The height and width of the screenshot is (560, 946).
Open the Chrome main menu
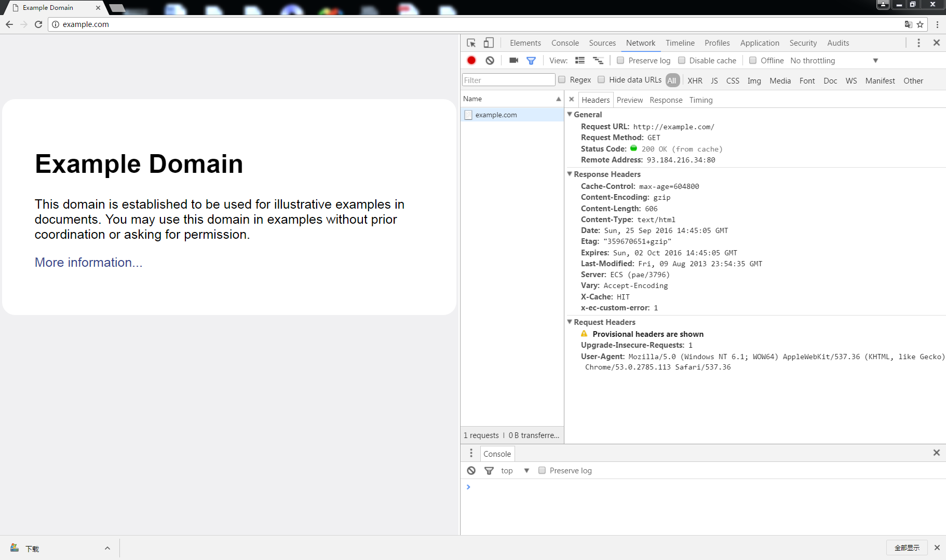937,24
